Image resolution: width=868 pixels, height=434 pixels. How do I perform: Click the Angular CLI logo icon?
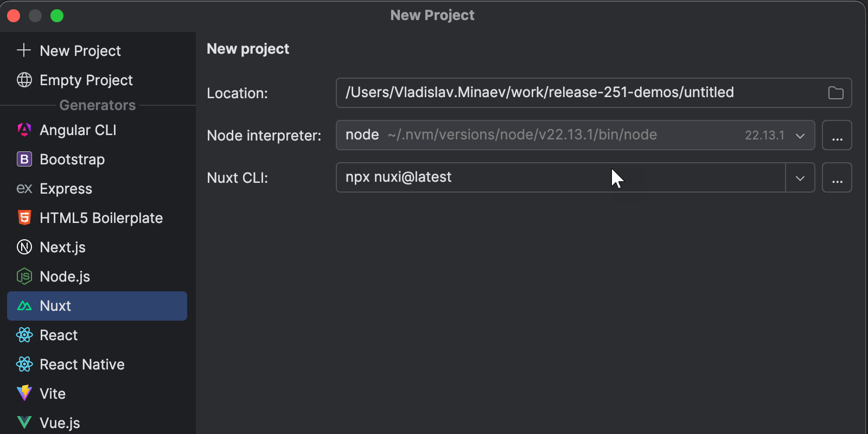[24, 130]
